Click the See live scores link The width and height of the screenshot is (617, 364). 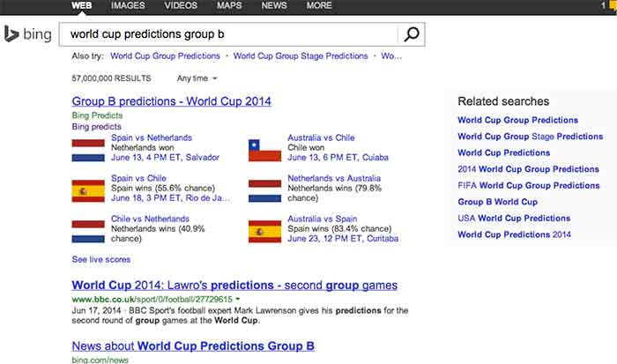click(101, 260)
